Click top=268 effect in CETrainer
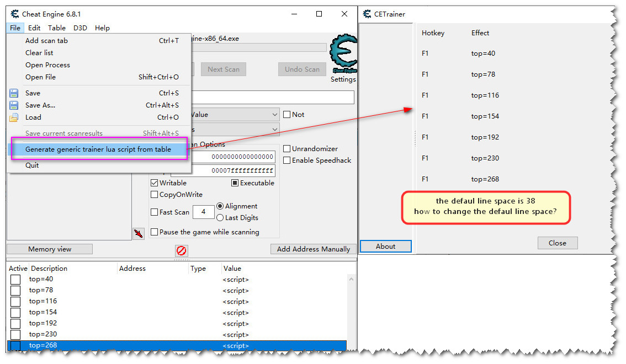This screenshot has width=626, height=364. pos(485,179)
